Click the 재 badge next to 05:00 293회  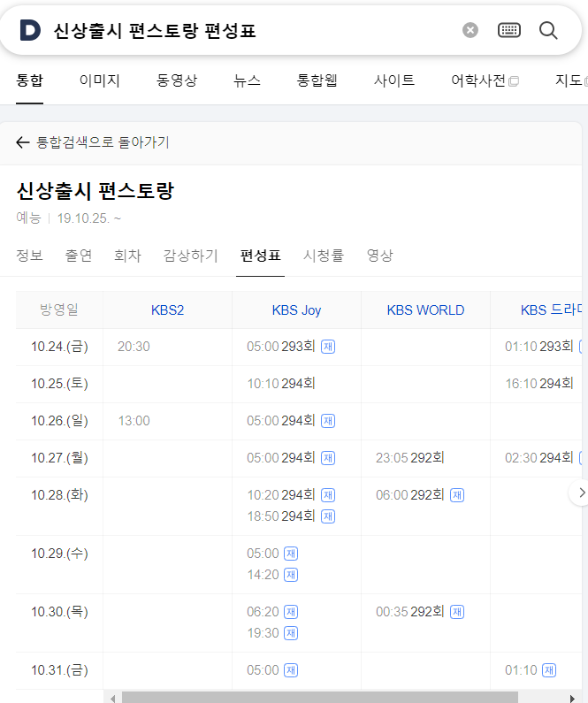pos(328,347)
